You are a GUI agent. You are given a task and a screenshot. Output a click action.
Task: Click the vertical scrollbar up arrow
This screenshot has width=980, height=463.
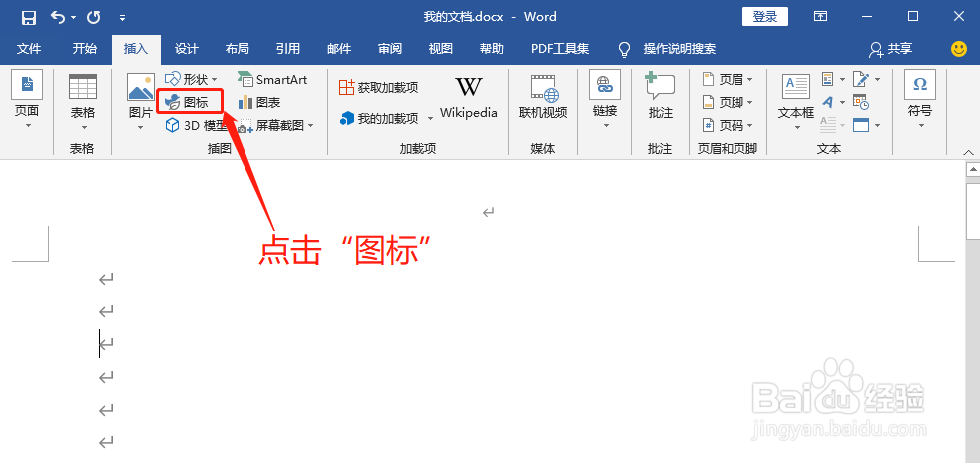coord(972,168)
